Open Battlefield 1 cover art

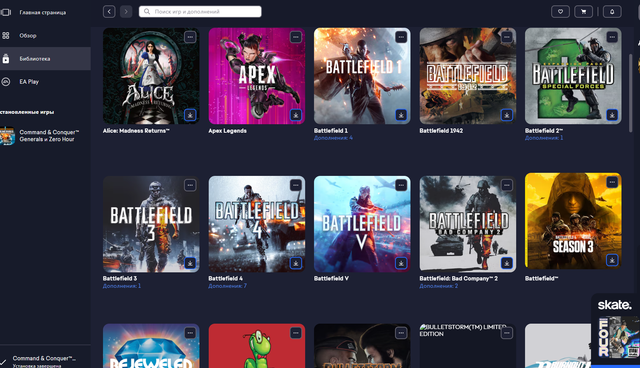point(362,76)
